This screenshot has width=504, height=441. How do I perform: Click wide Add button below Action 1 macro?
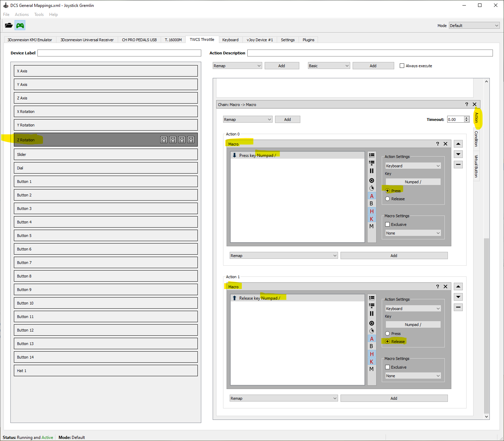(x=394, y=398)
